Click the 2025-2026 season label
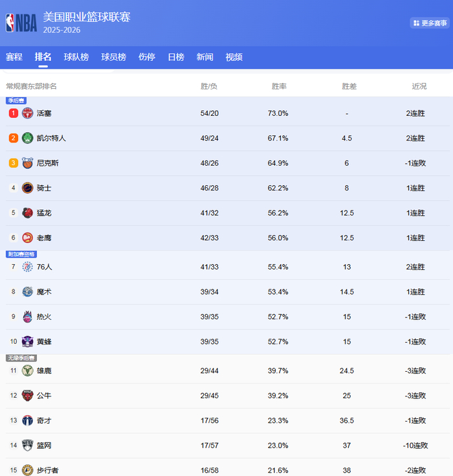This screenshot has width=453, height=476. pos(61,30)
